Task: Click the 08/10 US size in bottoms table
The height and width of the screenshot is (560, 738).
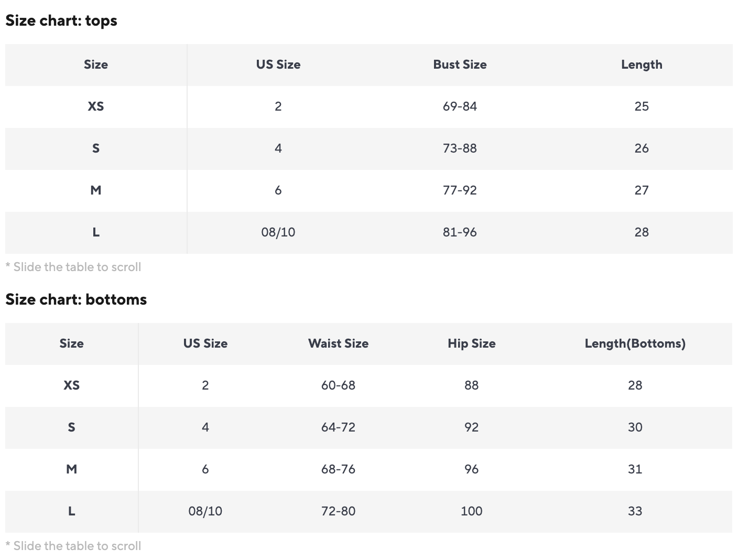Action: 205,511
